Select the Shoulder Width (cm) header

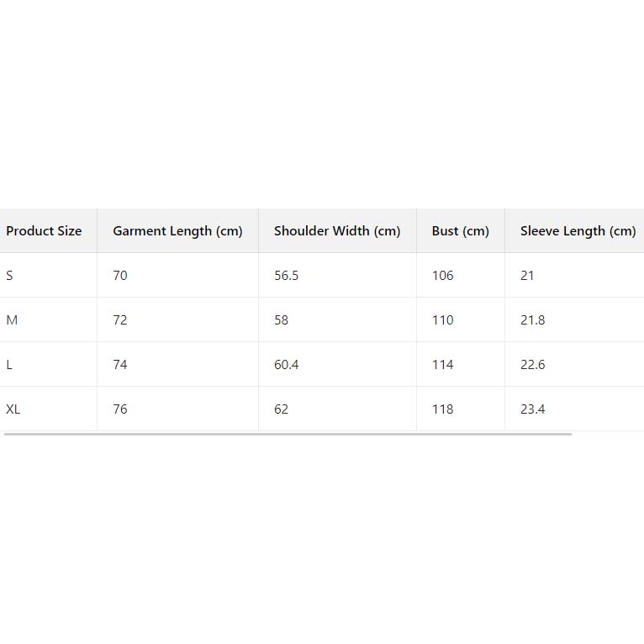(337, 231)
